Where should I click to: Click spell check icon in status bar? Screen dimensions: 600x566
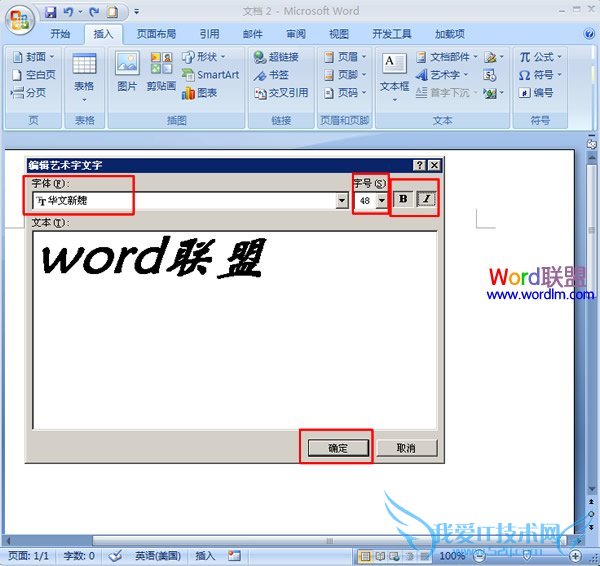pos(115,555)
